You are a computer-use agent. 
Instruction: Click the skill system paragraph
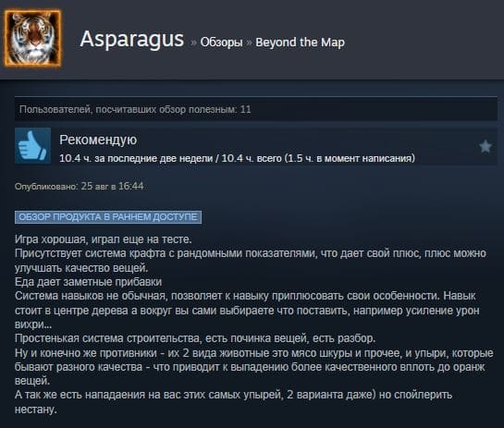[x=247, y=310]
